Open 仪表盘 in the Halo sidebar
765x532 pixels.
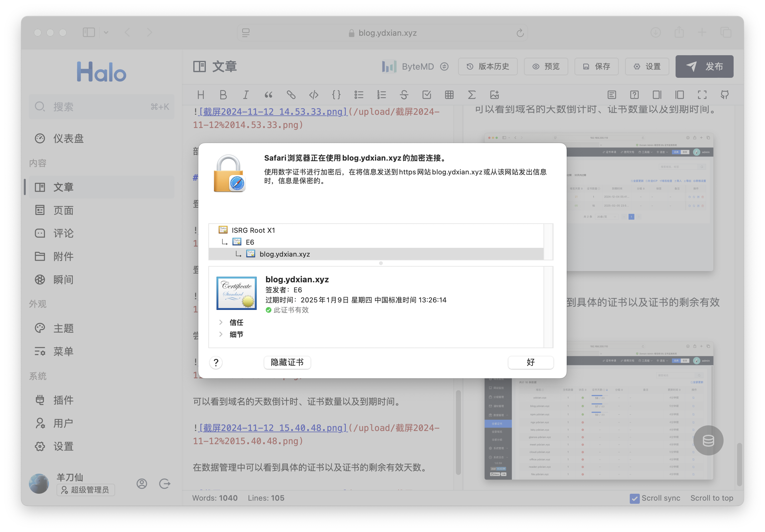pos(101,139)
